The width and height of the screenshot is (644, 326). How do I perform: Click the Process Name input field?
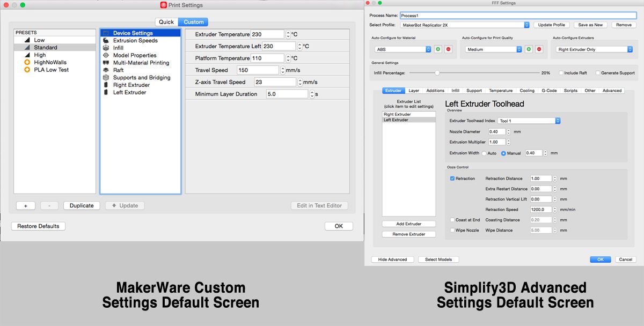[518, 16]
